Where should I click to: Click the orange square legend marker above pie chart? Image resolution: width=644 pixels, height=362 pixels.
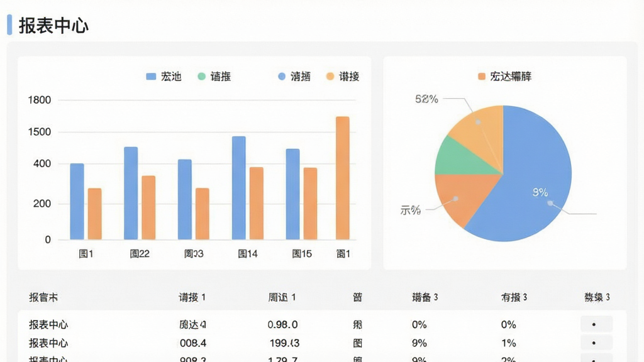(482, 76)
